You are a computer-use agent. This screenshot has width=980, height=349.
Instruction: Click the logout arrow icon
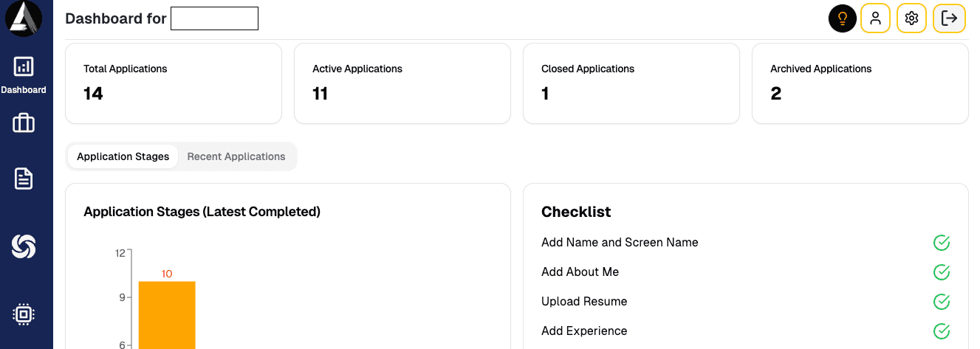[949, 18]
